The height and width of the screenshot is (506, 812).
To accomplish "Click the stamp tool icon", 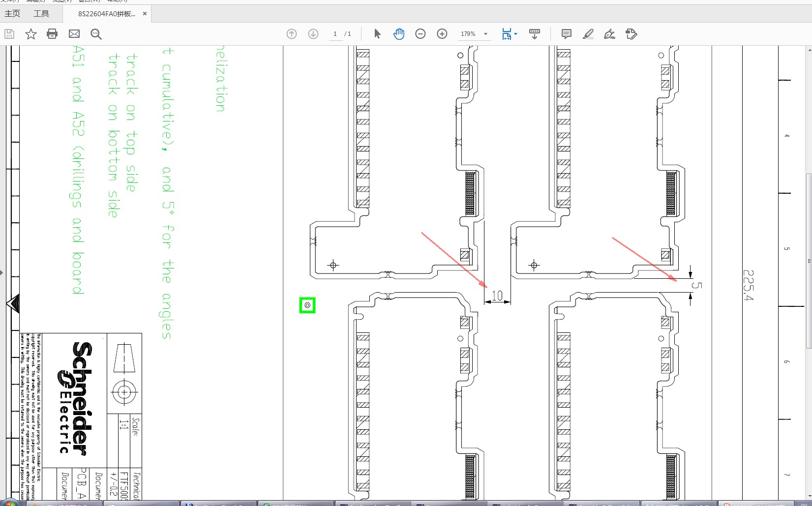I will [631, 34].
